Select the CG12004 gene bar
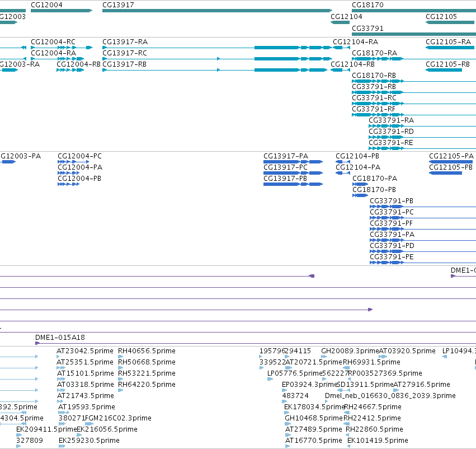Viewport: 476px width, 449px height. pyautogui.click(x=62, y=11)
